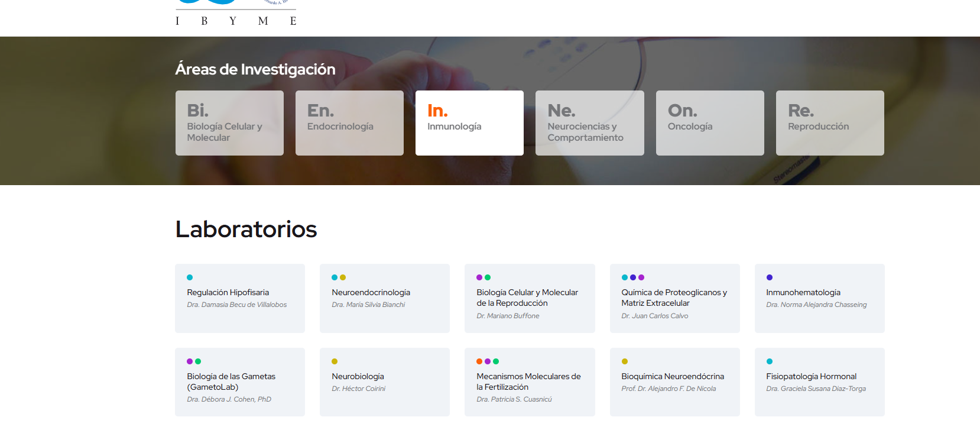Image resolution: width=980 pixels, height=430 pixels.
Task: Open Neurociencias y Comportamiento area card
Action: point(589,123)
